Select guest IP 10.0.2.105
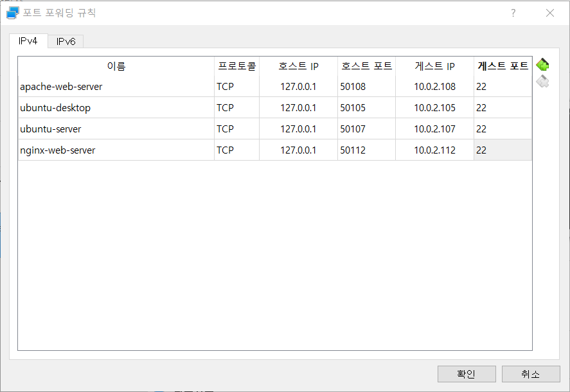The width and height of the screenshot is (570, 392). [x=435, y=107]
